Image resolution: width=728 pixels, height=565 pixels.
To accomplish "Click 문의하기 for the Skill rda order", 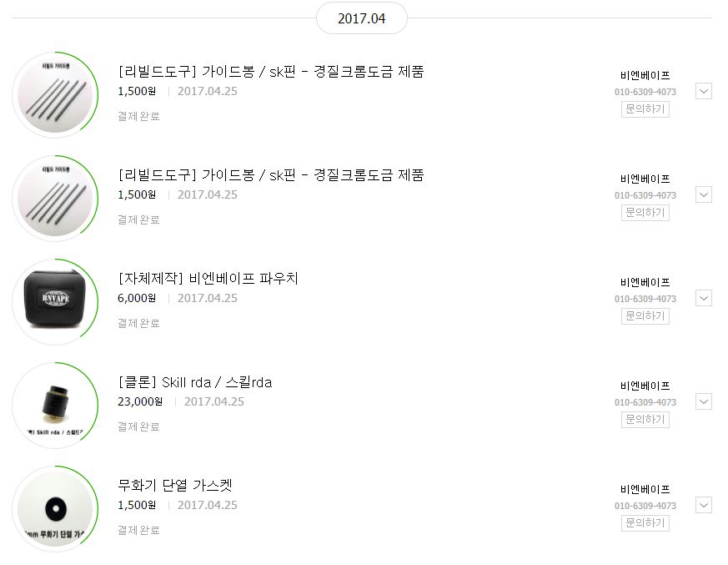I will (x=645, y=420).
